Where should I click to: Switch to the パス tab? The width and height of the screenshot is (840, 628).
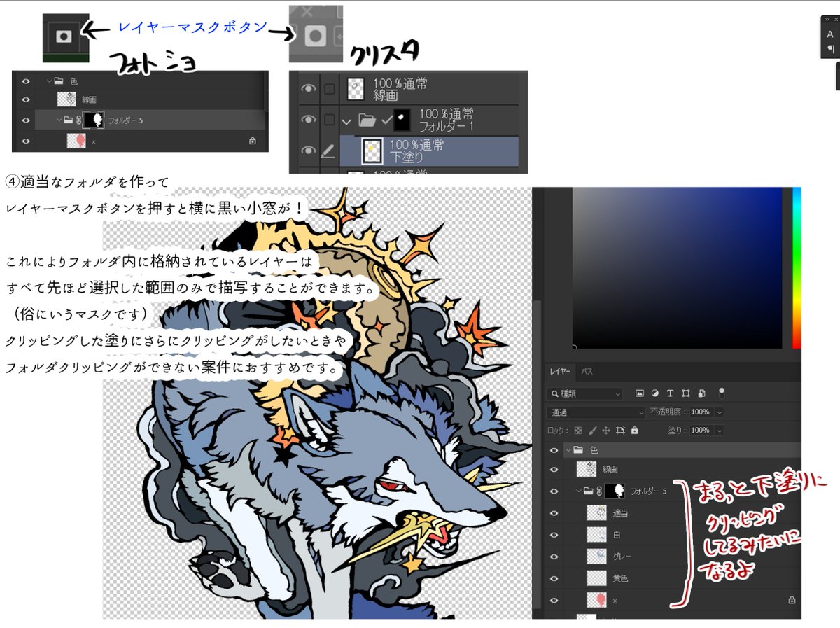coord(587,372)
